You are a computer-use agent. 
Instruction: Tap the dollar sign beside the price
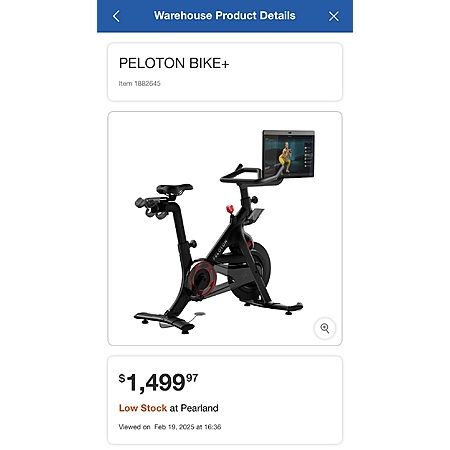coord(122,378)
